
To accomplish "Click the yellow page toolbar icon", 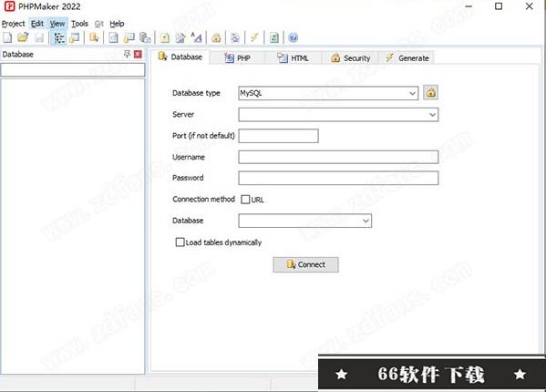I will pos(165,37).
